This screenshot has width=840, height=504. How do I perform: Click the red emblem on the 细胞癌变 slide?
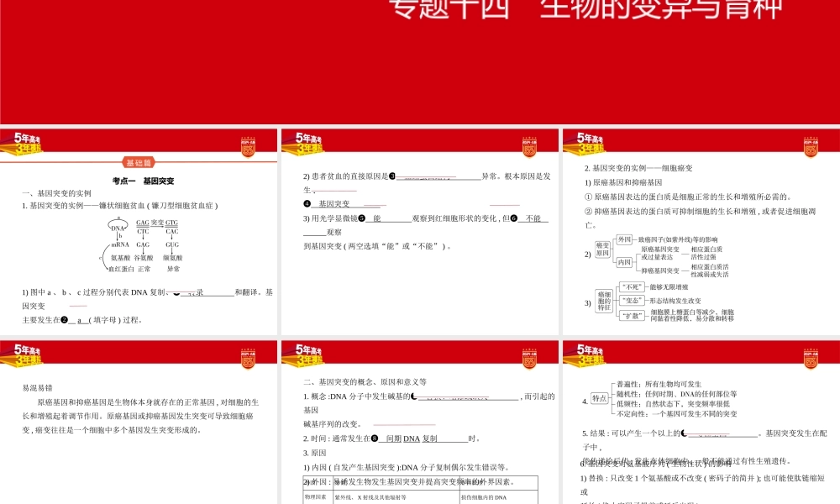812,148
